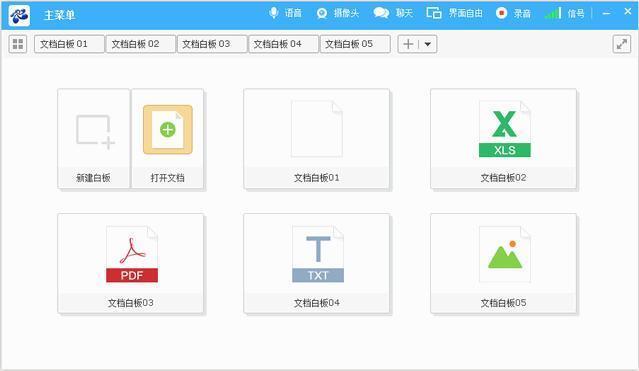Open the image file icon 文档白板05
Screen dimensions: 639x371
pyautogui.click(x=505, y=254)
